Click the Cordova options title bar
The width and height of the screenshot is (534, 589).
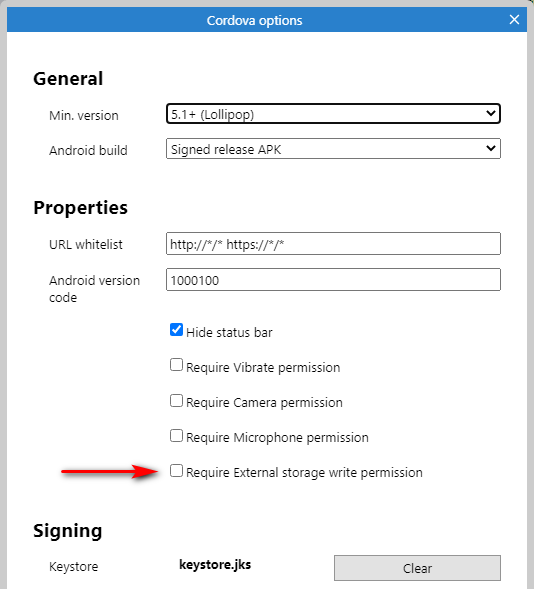255,20
